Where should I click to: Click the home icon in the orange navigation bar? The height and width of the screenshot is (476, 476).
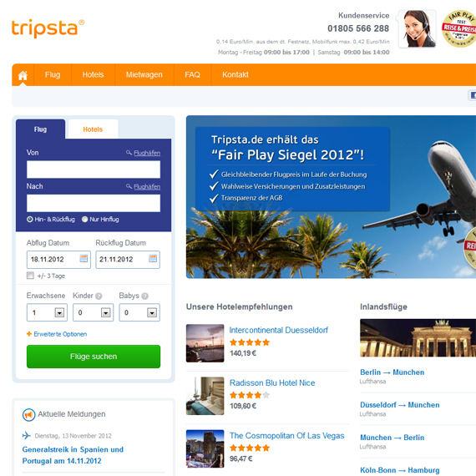23,75
